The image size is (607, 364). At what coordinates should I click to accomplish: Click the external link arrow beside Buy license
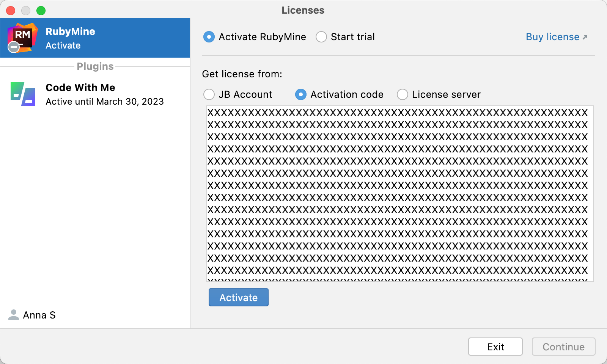pos(585,37)
